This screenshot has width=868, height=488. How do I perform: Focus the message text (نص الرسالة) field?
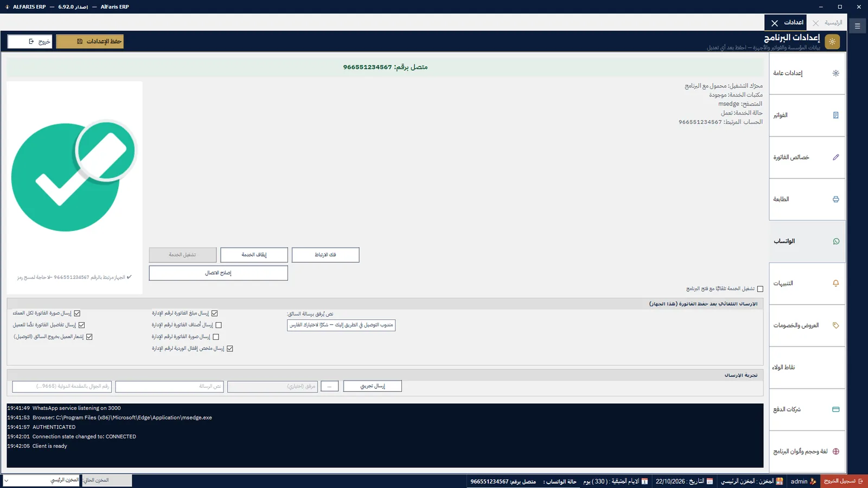169,386
